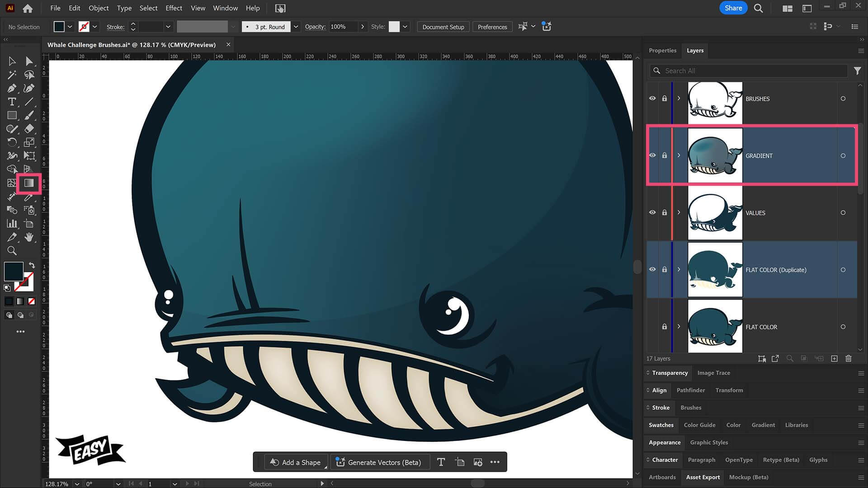Screen dimensions: 868x488
Task: Select the Type tool
Action: (x=12, y=102)
